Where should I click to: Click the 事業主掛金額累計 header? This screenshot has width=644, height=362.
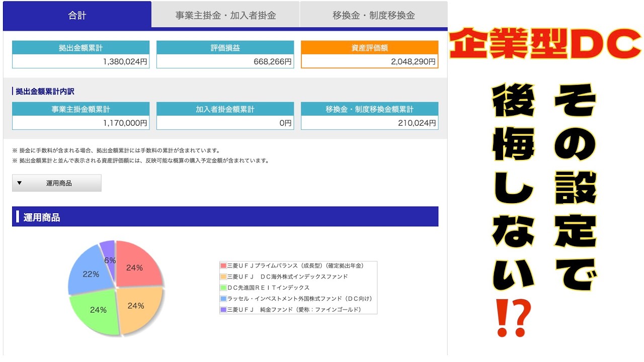[x=80, y=109]
